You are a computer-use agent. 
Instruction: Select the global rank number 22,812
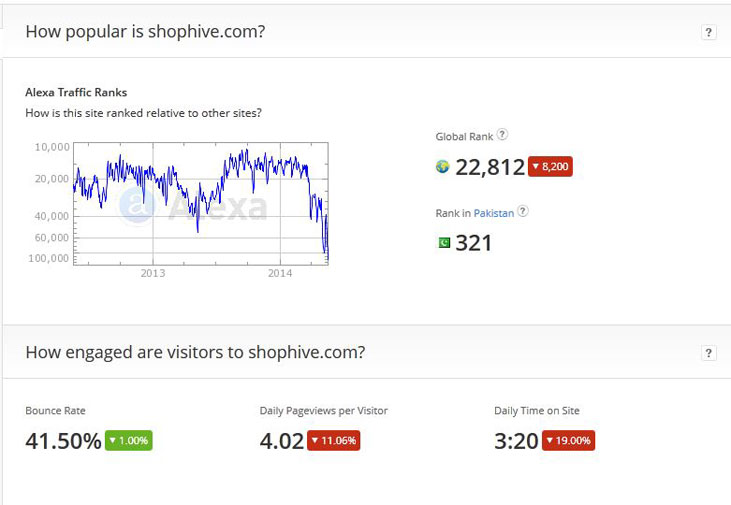490,167
